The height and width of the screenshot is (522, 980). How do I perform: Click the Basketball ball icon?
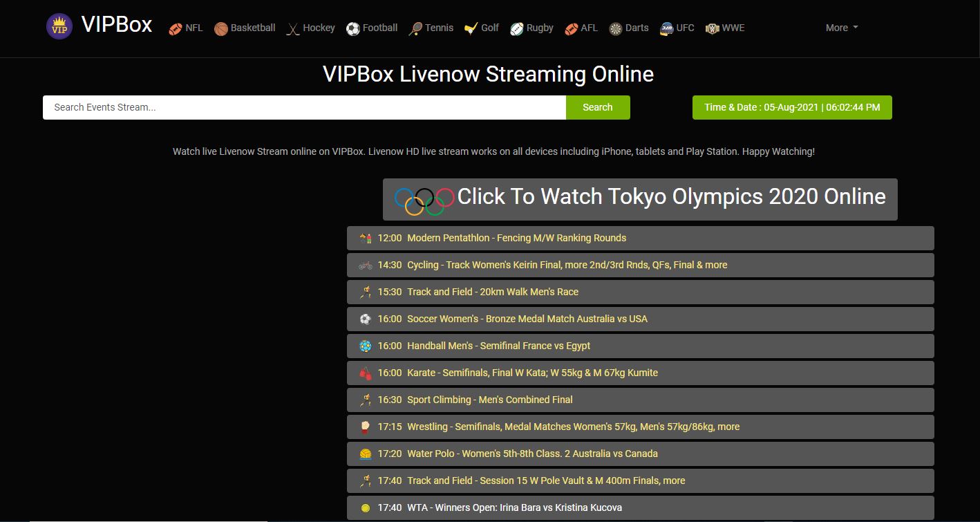221,29
